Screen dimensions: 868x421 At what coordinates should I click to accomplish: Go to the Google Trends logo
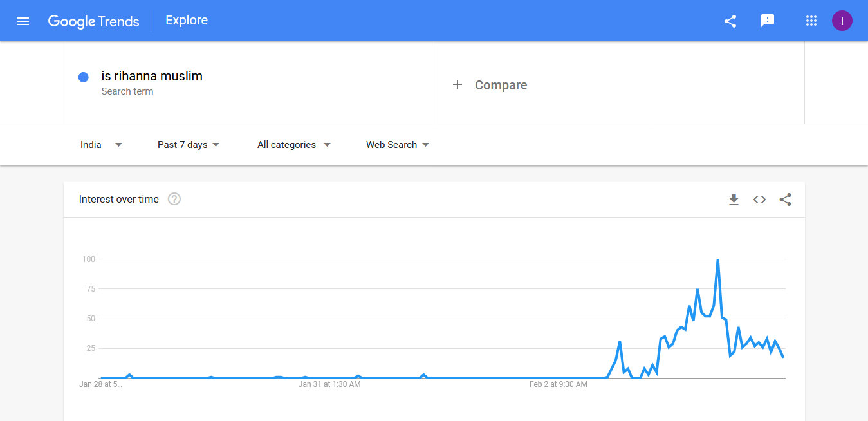94,21
